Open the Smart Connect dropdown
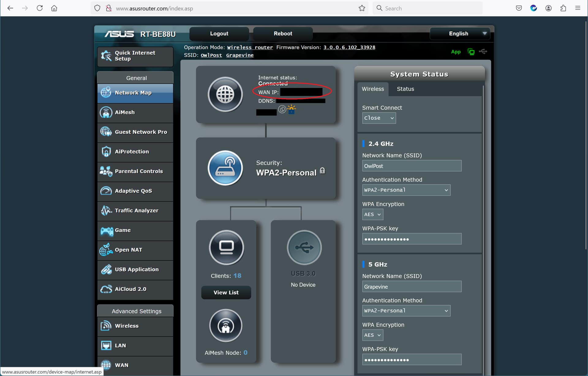 tap(379, 118)
